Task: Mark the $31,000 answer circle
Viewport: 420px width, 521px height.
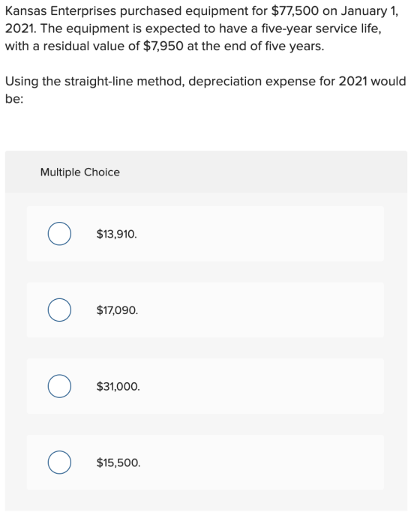Action: 59,386
